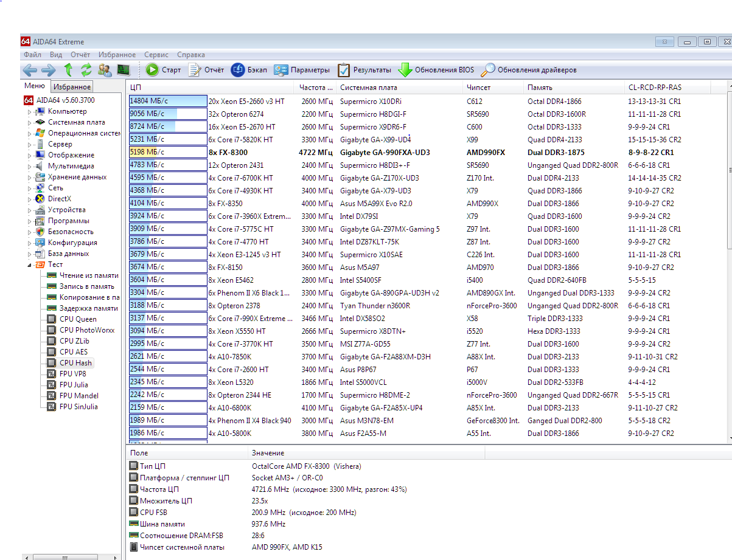Open the Чтение из памяти test
Viewport: 732px width, 560px height.
(x=89, y=275)
